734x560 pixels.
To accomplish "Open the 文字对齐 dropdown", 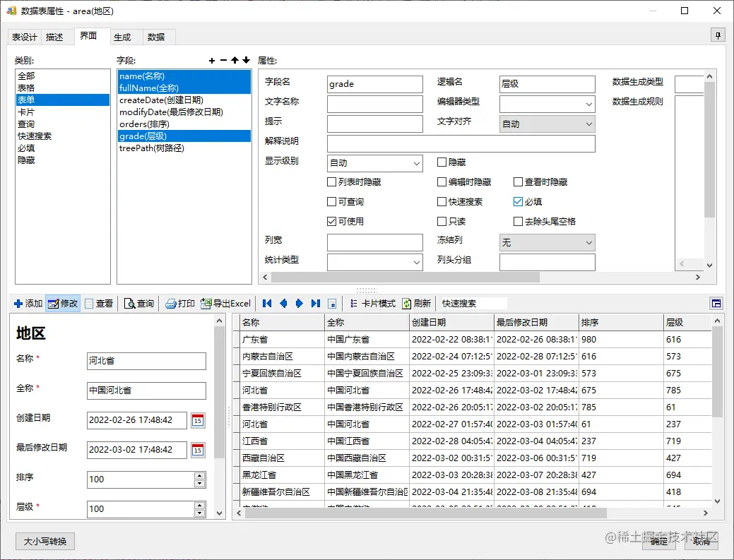I will pyautogui.click(x=547, y=124).
